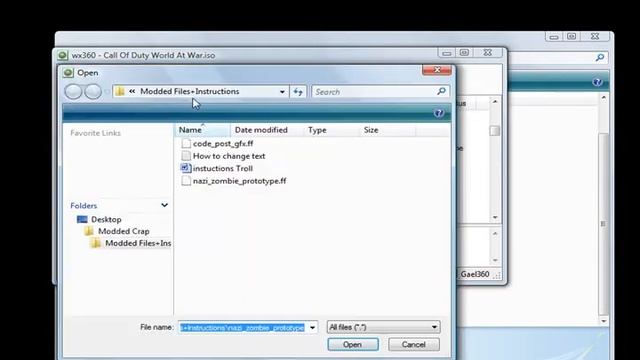Click the code_post_gfx.ff file icon
The width and height of the screenshot is (640, 360).
(x=186, y=143)
